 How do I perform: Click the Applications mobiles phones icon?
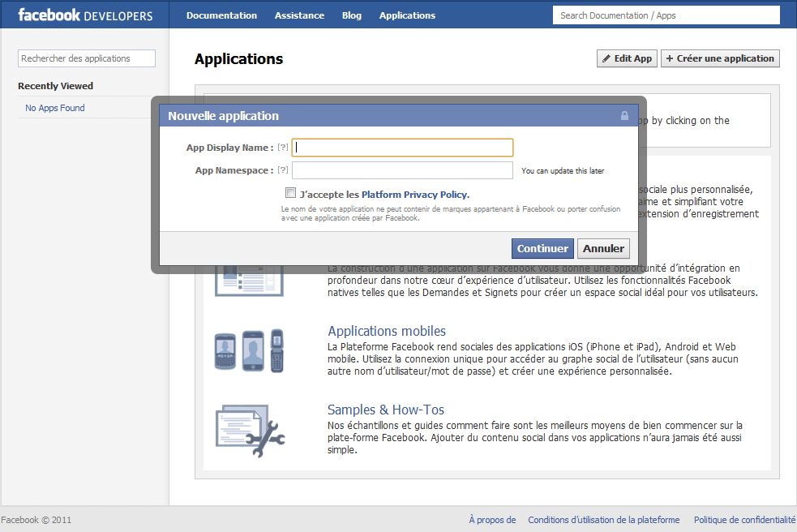pos(250,350)
